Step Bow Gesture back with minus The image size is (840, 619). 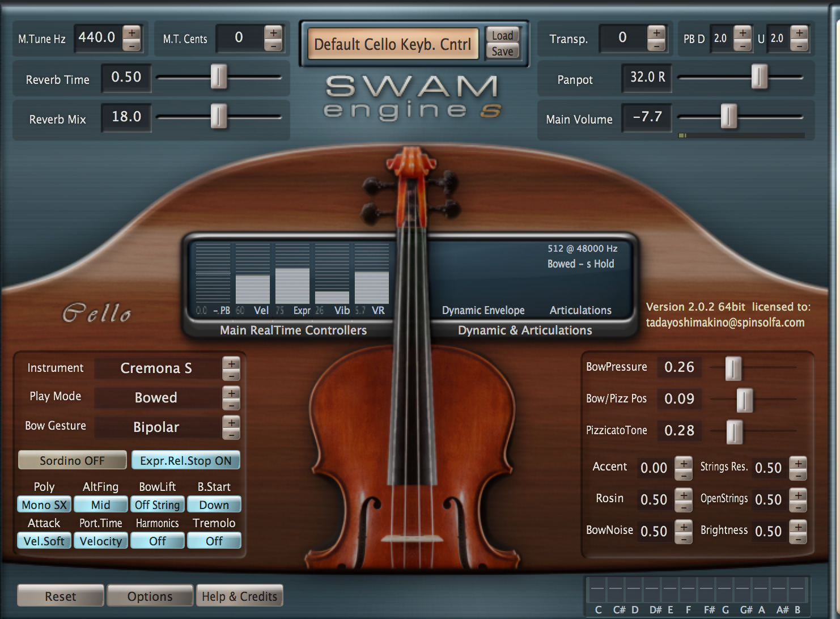click(231, 434)
